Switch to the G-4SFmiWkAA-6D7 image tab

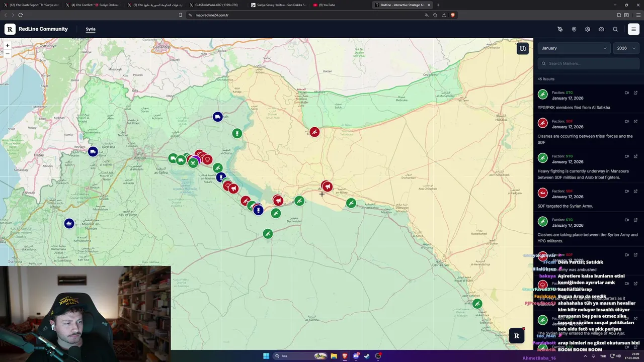tap(216, 5)
